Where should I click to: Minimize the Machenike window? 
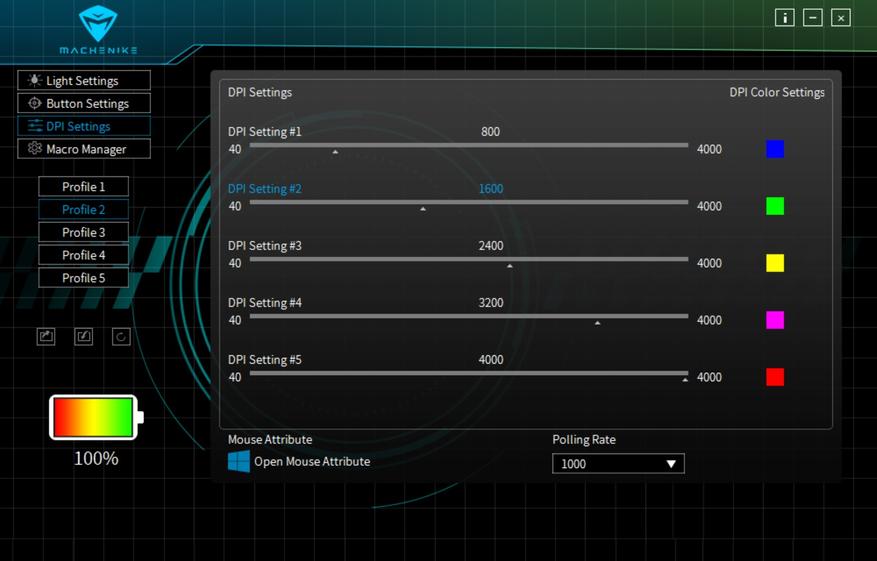click(x=813, y=18)
